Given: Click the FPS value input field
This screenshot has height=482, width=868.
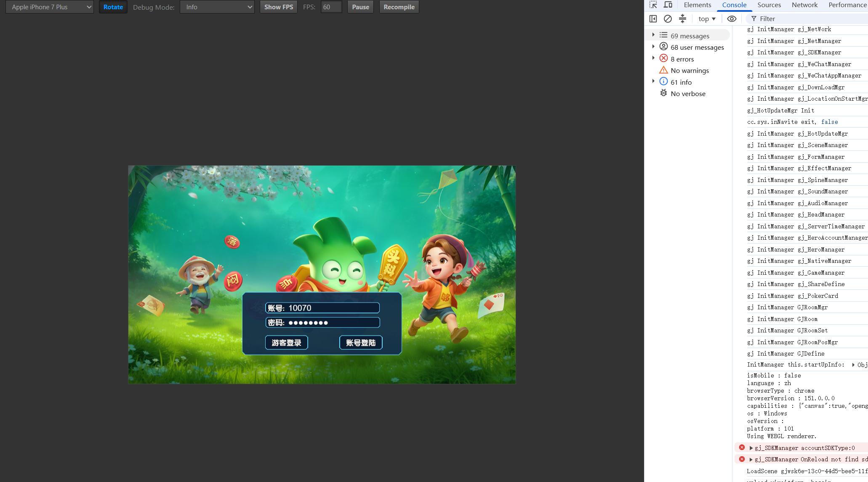Looking at the screenshot, I should coord(331,7).
